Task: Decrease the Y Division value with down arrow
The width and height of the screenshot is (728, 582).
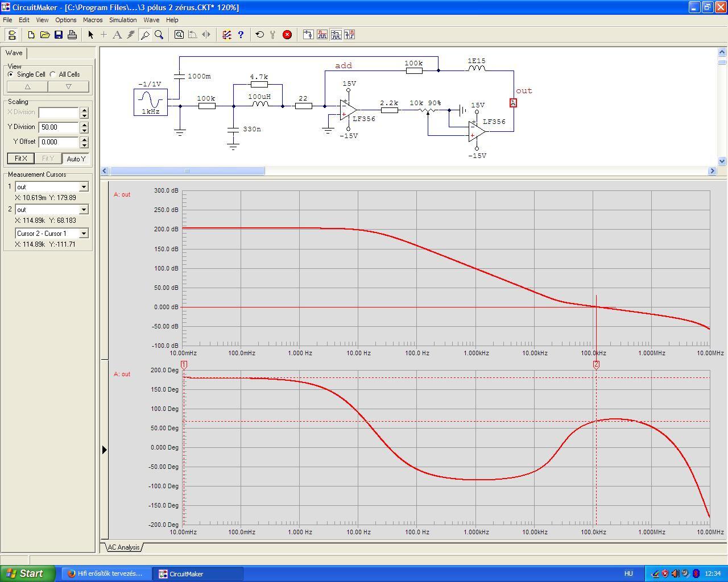Action: point(84,130)
